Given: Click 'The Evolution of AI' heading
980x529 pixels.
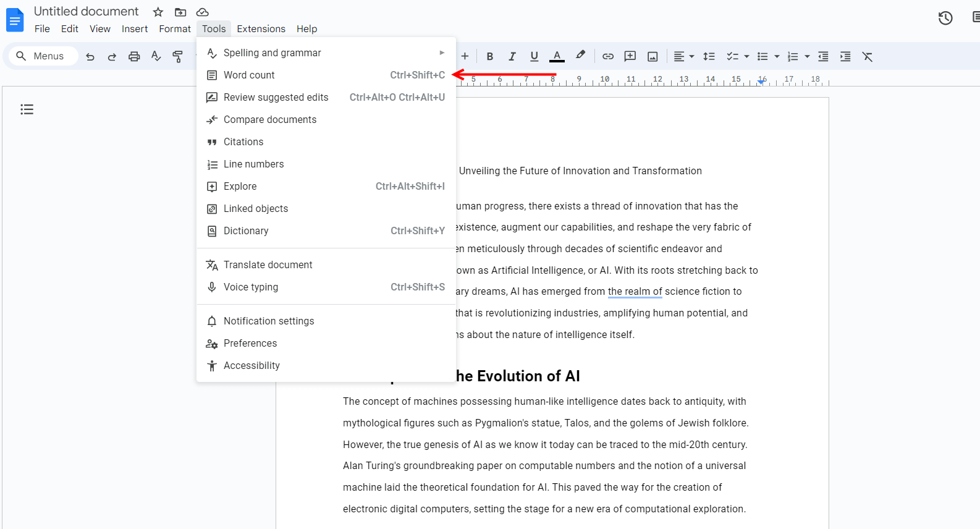Looking at the screenshot, I should pos(518,376).
